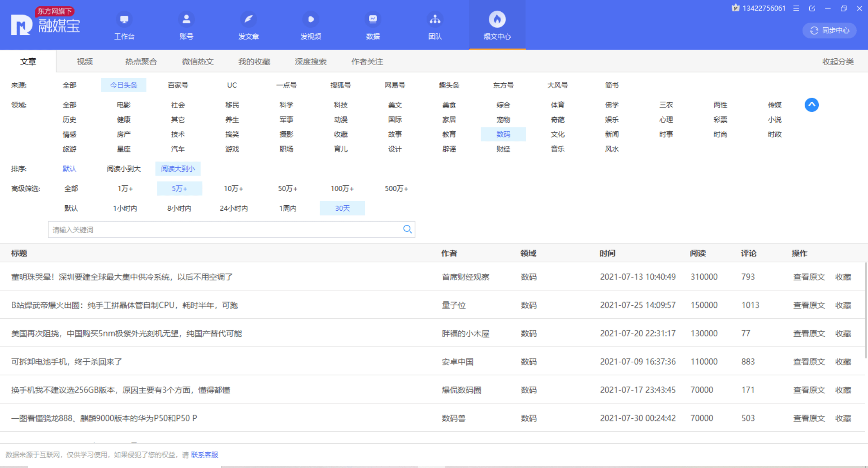The width and height of the screenshot is (868, 468).
Task: Open the 账号 account icon
Action: (186, 19)
